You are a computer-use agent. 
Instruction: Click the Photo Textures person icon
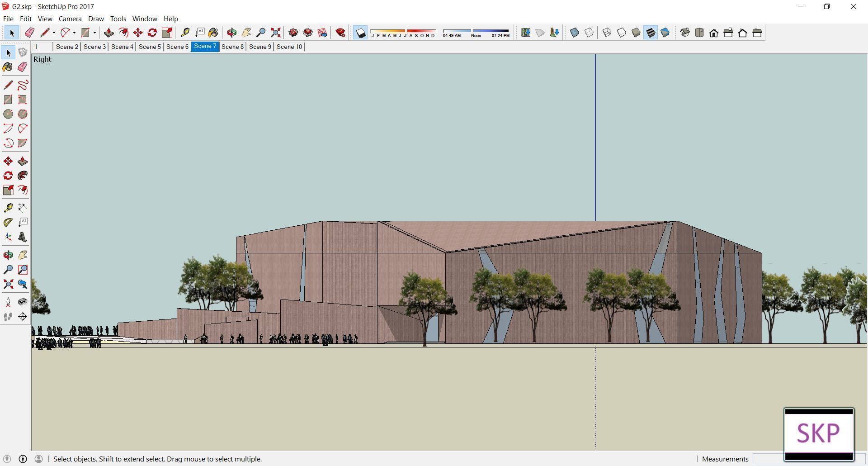tap(554, 33)
